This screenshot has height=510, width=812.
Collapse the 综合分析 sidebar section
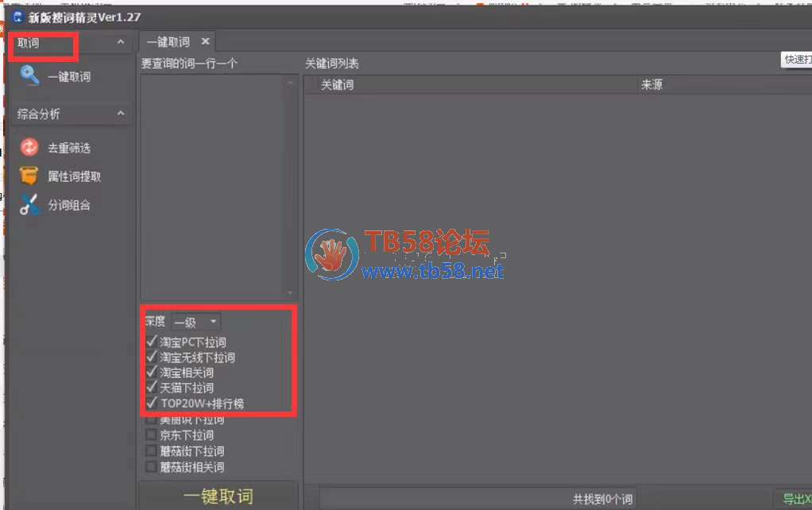(x=120, y=114)
